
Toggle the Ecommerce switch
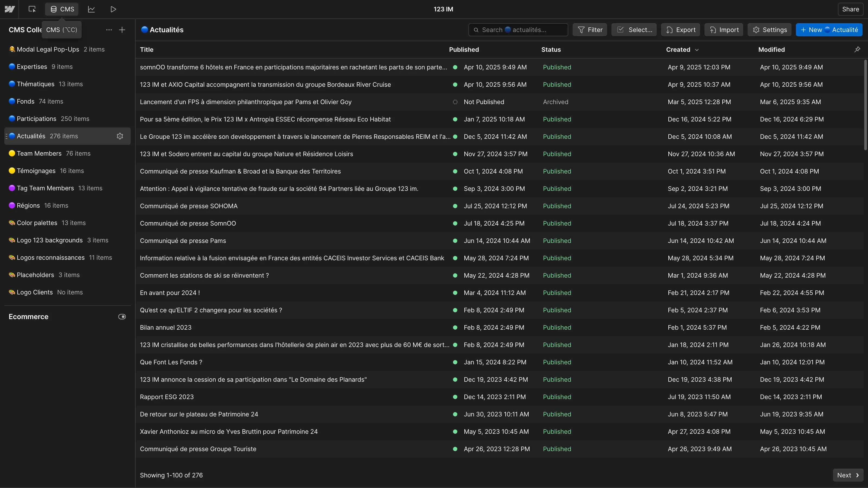(122, 317)
